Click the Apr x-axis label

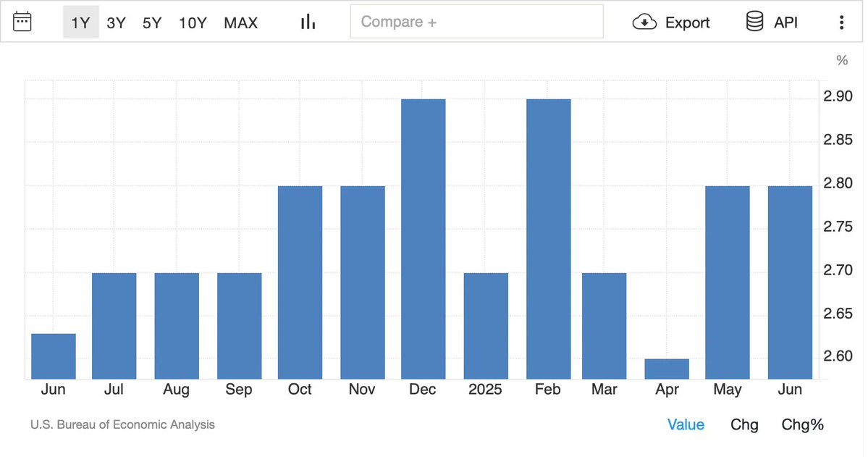(667, 390)
